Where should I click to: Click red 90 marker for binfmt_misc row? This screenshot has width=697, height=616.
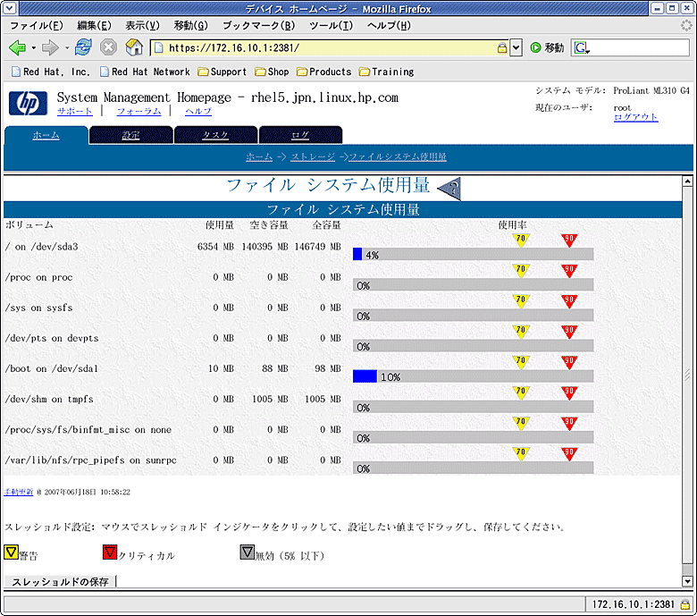pyautogui.click(x=569, y=423)
